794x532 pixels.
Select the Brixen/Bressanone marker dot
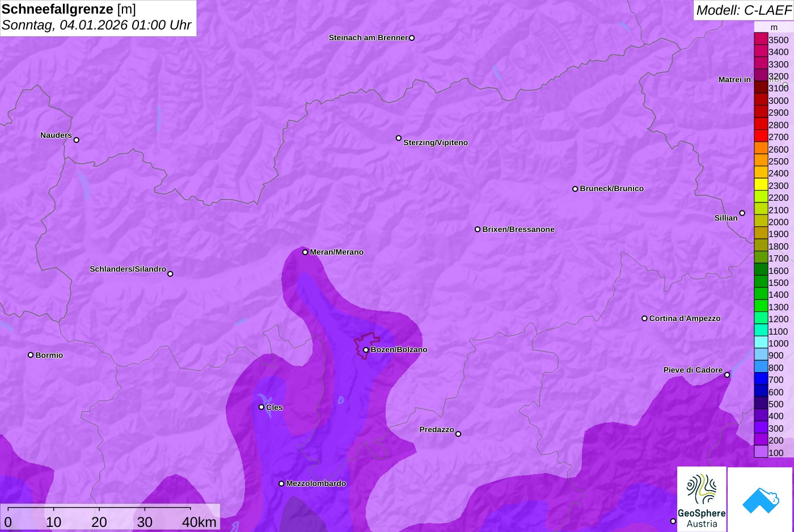pyautogui.click(x=478, y=230)
